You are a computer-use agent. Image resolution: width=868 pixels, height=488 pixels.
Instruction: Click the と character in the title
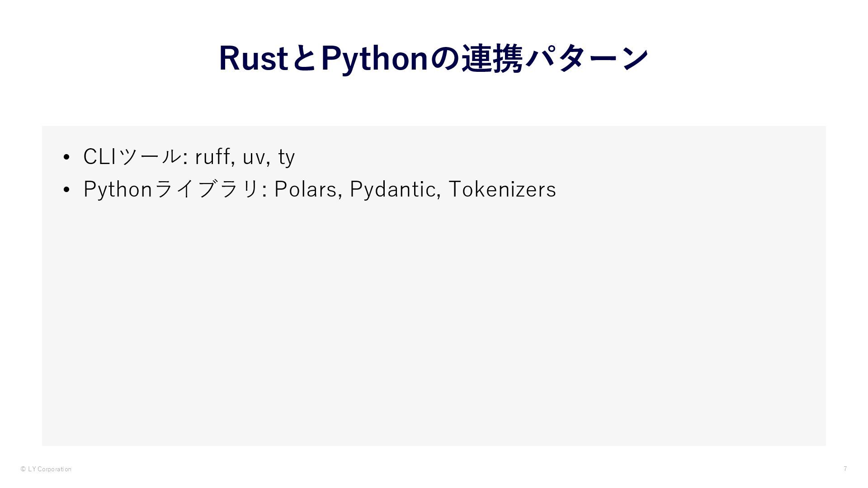coord(304,59)
